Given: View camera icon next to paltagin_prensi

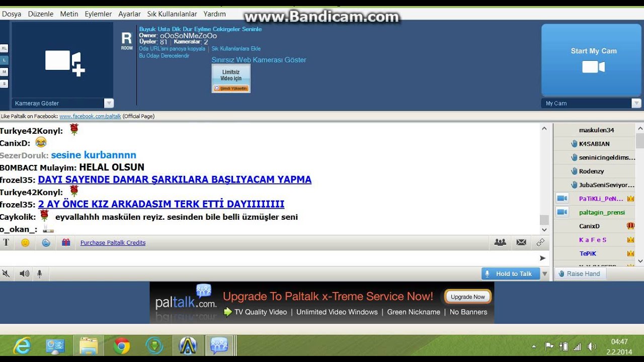Looking at the screenshot, I should tap(562, 212).
